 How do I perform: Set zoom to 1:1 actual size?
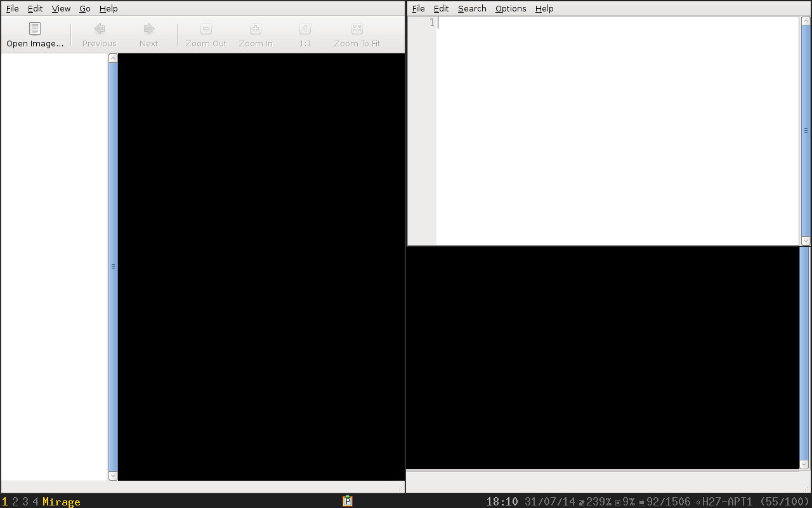[x=305, y=35]
